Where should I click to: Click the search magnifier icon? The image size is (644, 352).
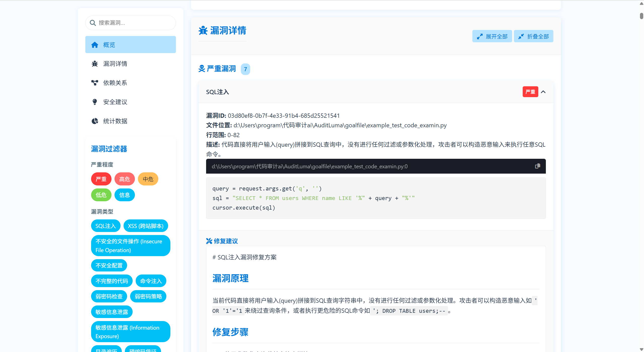click(93, 23)
